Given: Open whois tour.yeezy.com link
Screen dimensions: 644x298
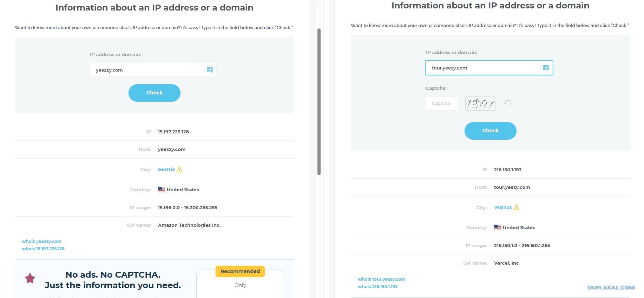Looking at the screenshot, I should pyautogui.click(x=382, y=279).
